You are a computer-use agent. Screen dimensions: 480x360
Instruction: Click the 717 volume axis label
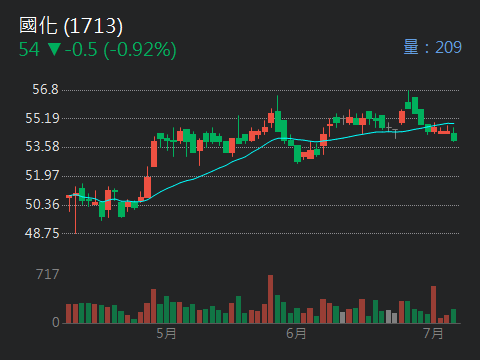pos(48,274)
